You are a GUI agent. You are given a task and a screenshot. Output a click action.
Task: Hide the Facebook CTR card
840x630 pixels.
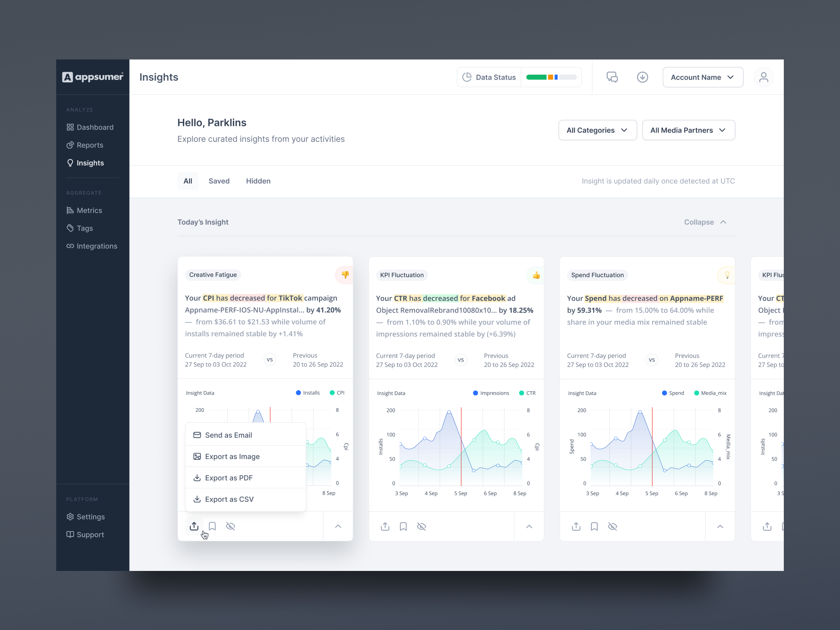tap(421, 527)
